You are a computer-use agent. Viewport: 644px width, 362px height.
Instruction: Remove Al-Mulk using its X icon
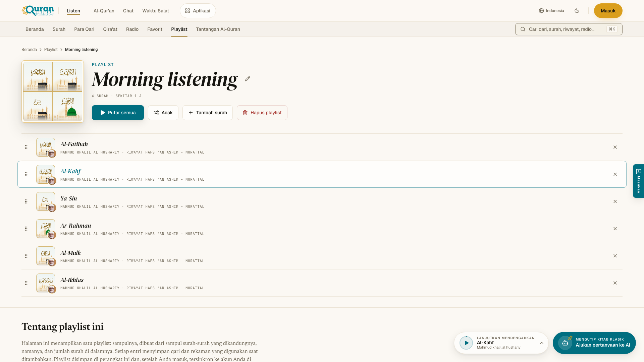(x=615, y=256)
